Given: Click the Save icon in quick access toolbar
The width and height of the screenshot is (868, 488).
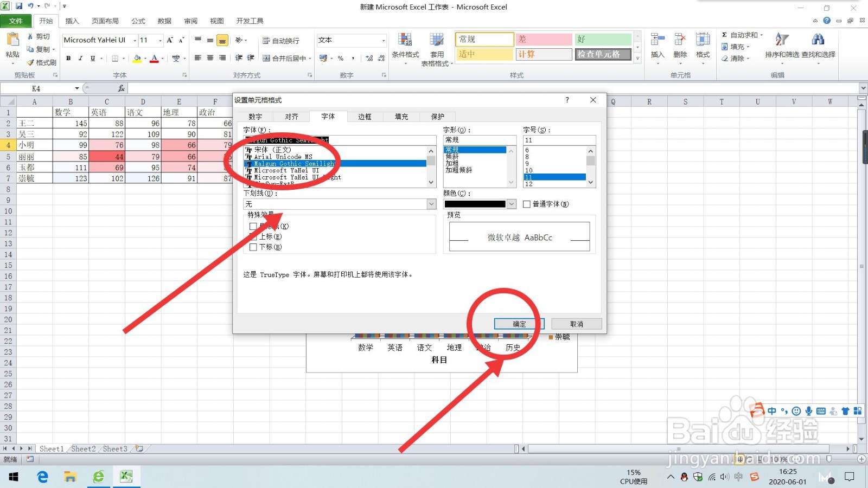Looking at the screenshot, I should [x=19, y=7].
